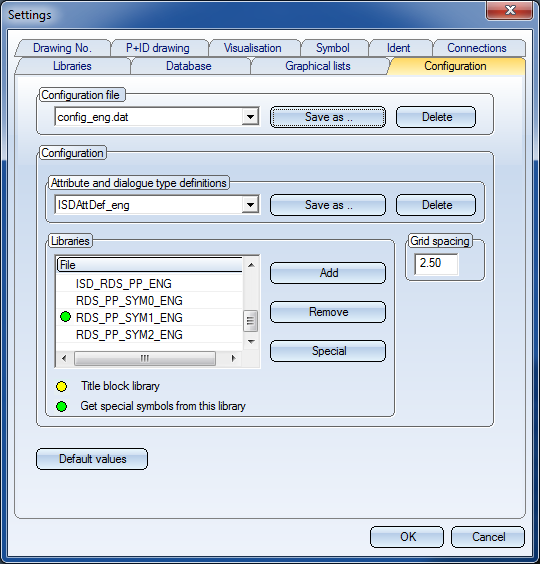Click the active Configuration tab
This screenshot has height=564, width=540.
coord(455,66)
